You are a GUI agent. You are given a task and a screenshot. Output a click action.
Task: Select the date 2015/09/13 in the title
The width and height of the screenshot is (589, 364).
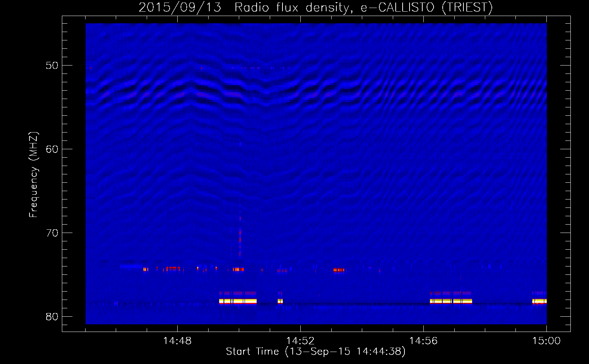coord(180,7)
